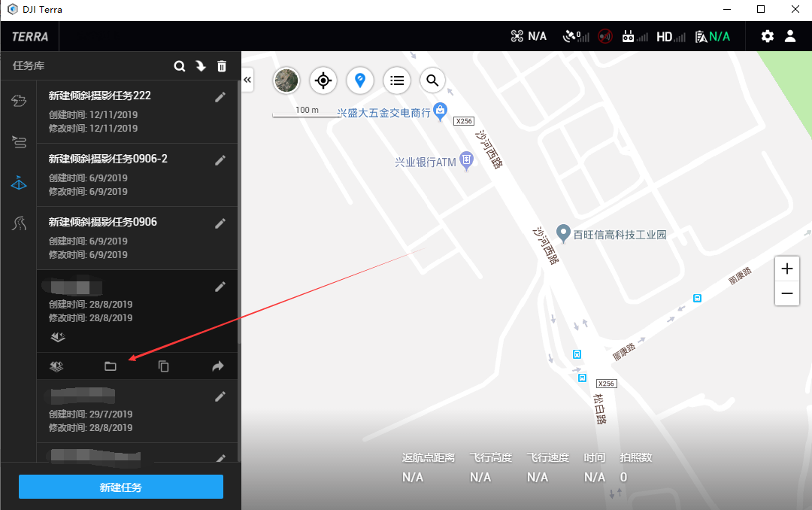Switch the map type using the satellite thumbnail
812x510 pixels.
coord(286,80)
